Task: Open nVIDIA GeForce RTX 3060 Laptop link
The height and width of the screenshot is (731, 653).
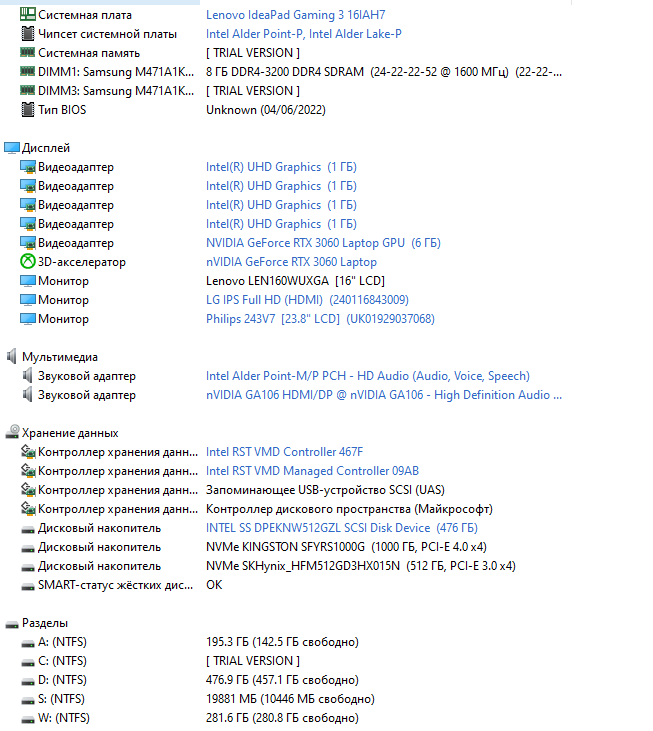Action: point(291,262)
